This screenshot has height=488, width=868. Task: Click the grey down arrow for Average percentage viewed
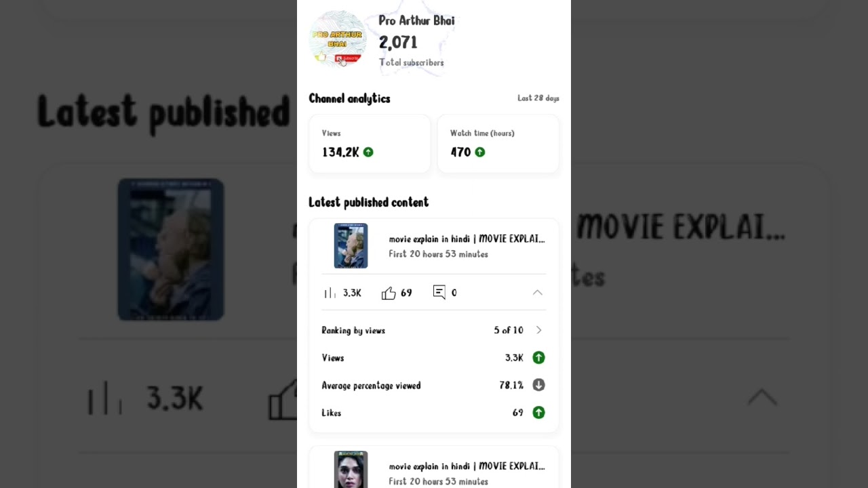(538, 385)
